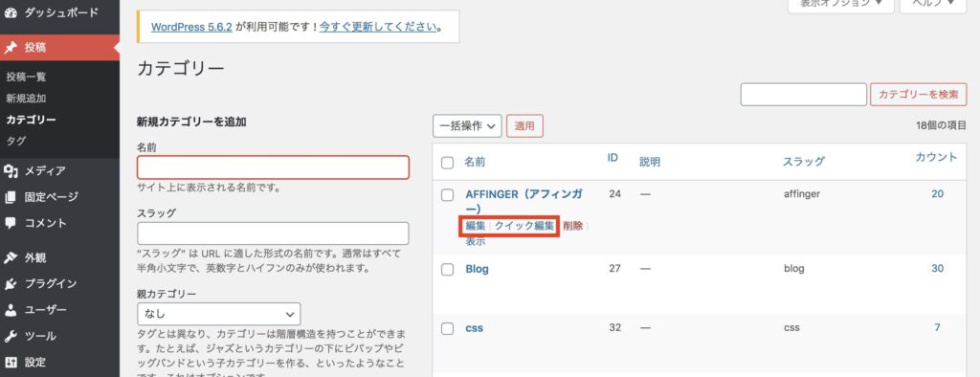
Task: Tick the Blog category checkbox
Action: pyautogui.click(x=448, y=270)
